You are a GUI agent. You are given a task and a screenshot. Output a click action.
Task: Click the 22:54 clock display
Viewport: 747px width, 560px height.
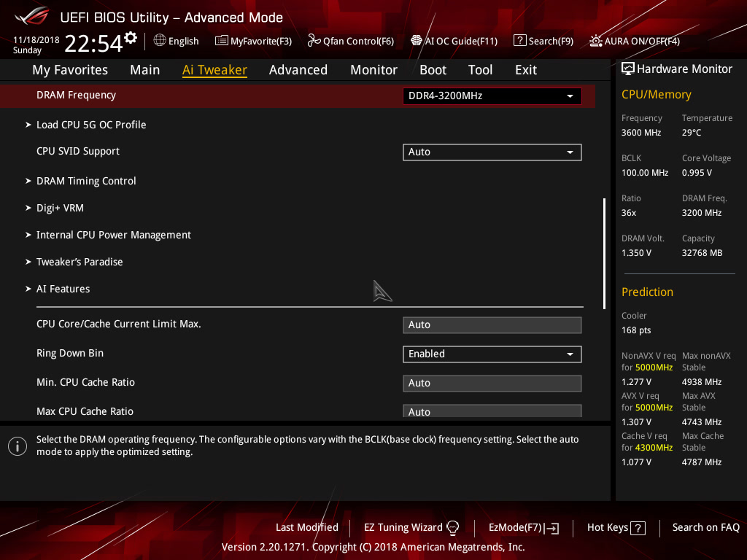click(x=93, y=43)
